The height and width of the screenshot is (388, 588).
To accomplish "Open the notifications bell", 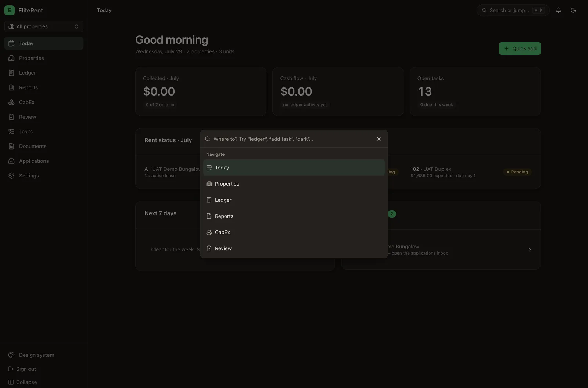I will (559, 10).
